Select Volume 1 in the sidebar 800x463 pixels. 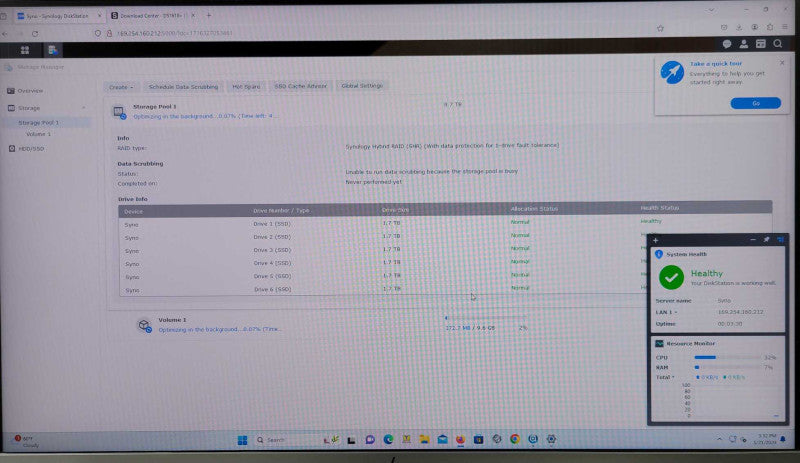(x=38, y=134)
